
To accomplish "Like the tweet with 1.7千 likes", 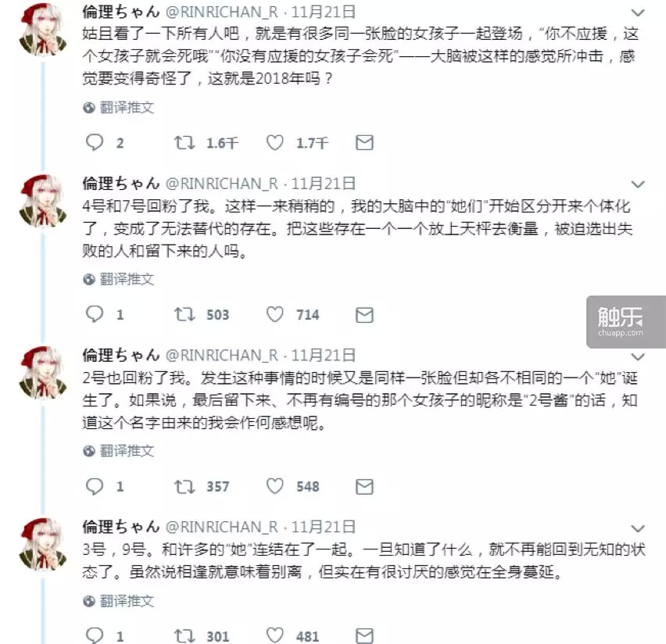I will (275, 143).
